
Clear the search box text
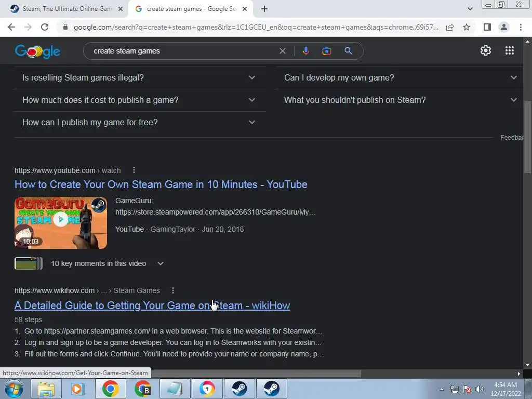(x=282, y=51)
